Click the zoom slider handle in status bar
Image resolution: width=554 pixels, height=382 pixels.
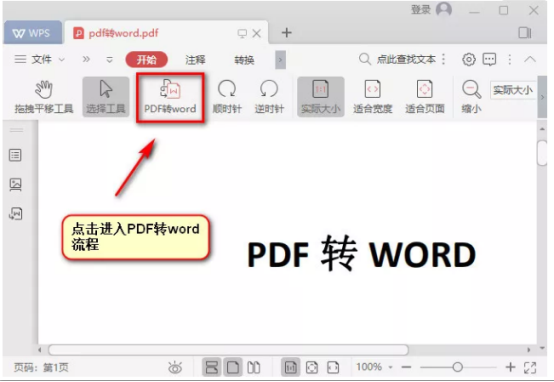458,367
